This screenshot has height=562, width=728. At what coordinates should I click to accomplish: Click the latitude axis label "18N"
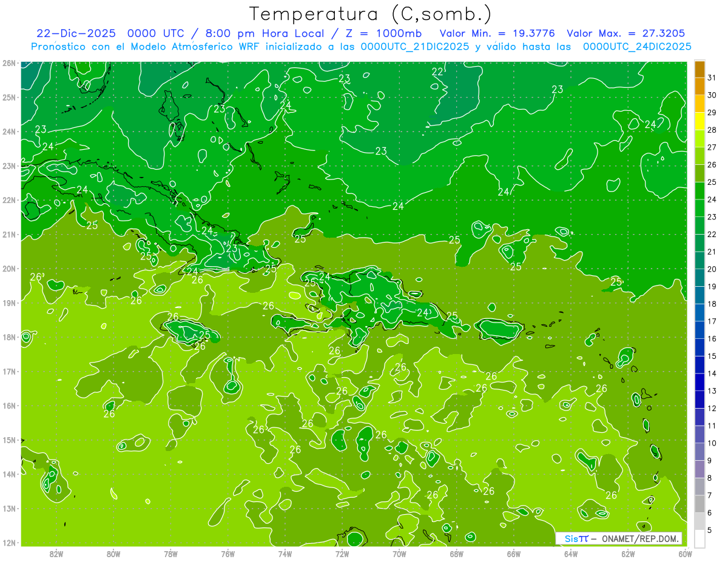[8, 337]
